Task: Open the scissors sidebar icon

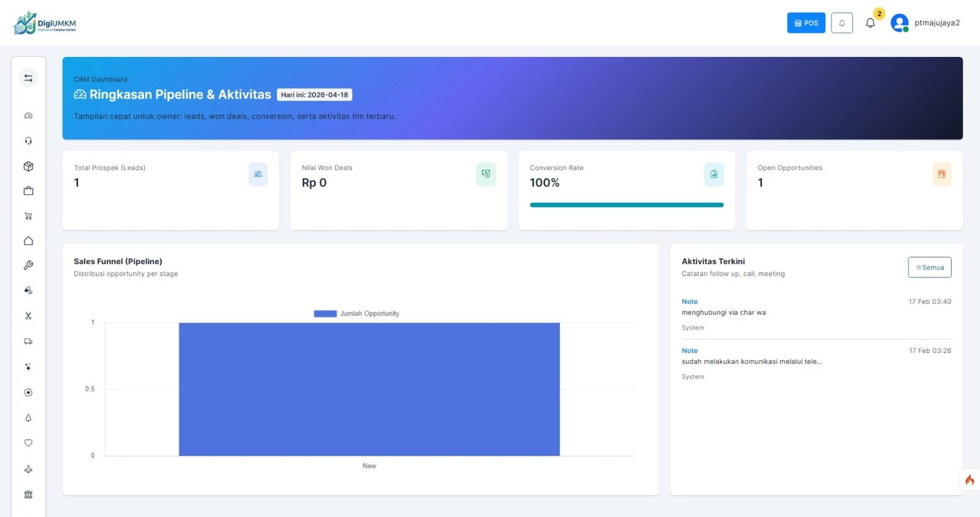Action: coord(28,316)
